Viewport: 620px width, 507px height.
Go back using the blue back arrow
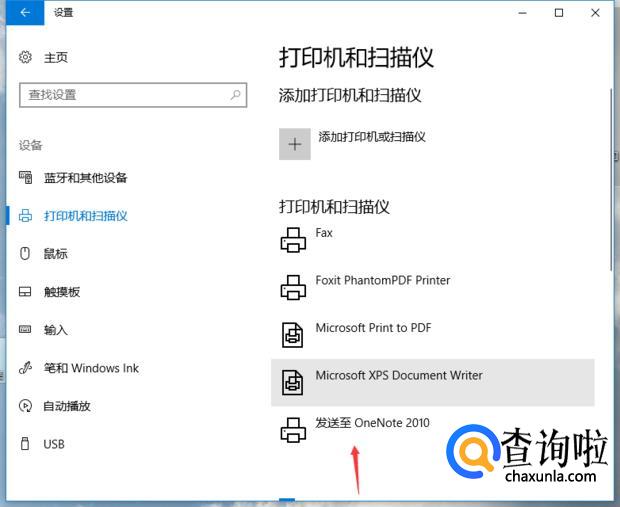point(25,13)
